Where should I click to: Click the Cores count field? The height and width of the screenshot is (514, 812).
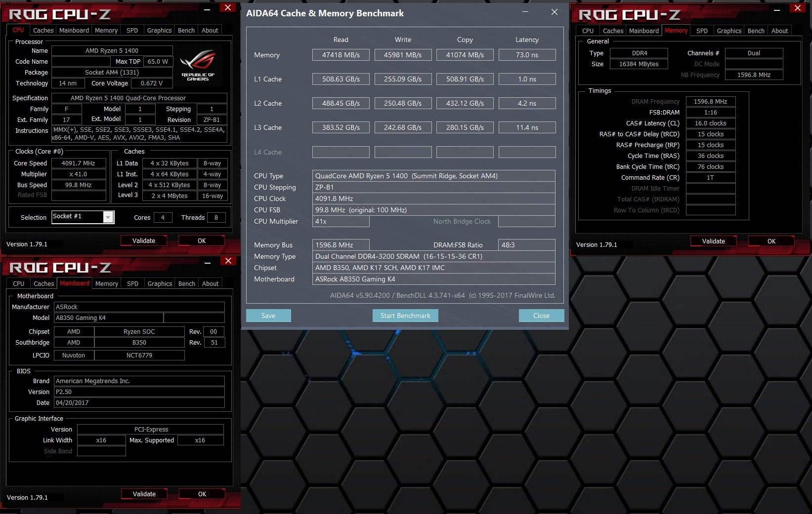(163, 217)
